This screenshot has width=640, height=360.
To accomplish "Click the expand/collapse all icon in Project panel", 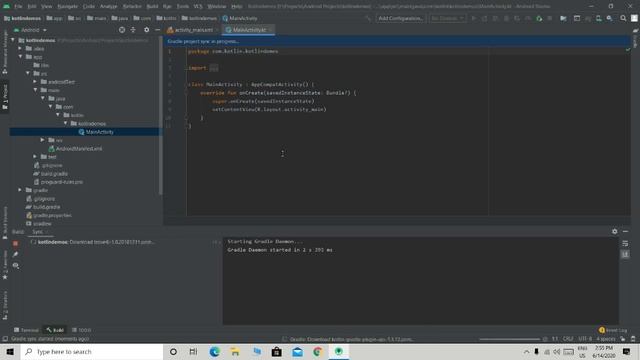I will (x=133, y=30).
